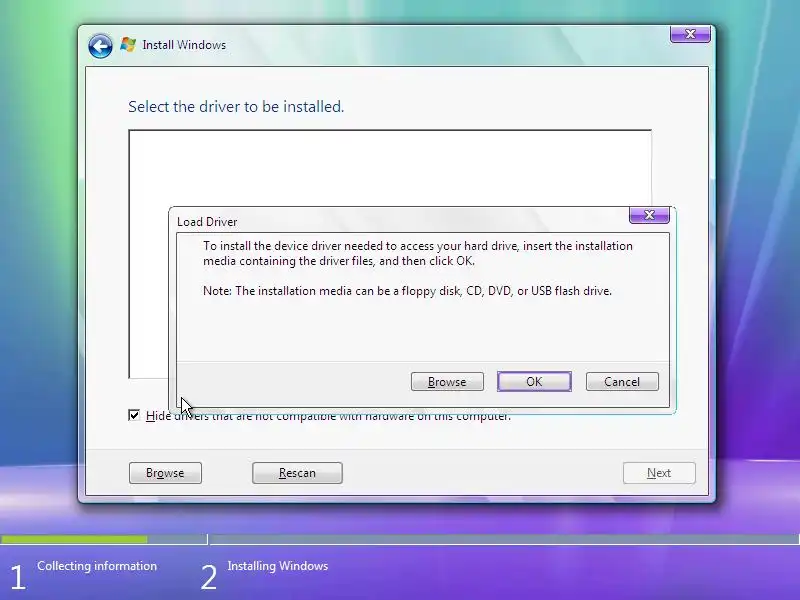The image size is (800, 600).
Task: Uncheck Hide incompatible drivers checkbox
Action: point(134,415)
